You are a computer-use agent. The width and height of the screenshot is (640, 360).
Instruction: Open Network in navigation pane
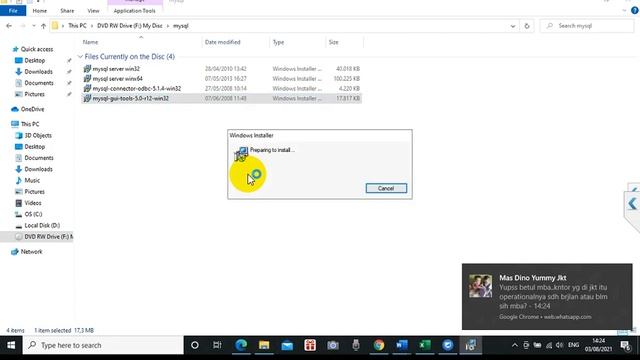[x=31, y=251]
